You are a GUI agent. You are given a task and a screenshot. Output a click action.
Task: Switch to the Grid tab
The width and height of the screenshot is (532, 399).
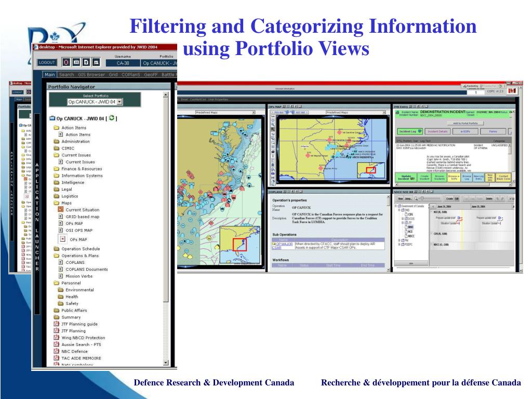click(113, 75)
